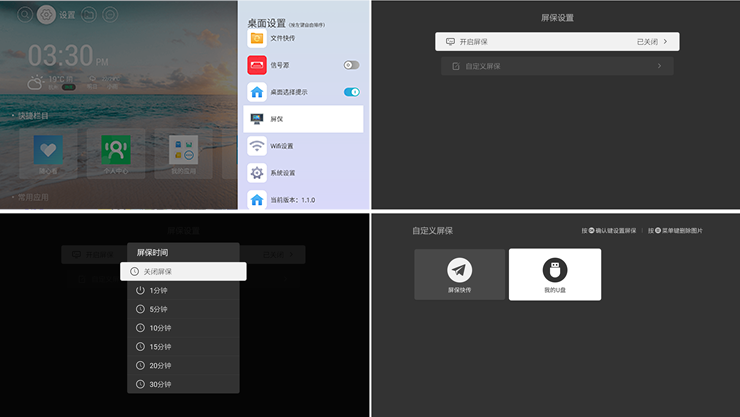Open the search icon on home screen

(25, 15)
